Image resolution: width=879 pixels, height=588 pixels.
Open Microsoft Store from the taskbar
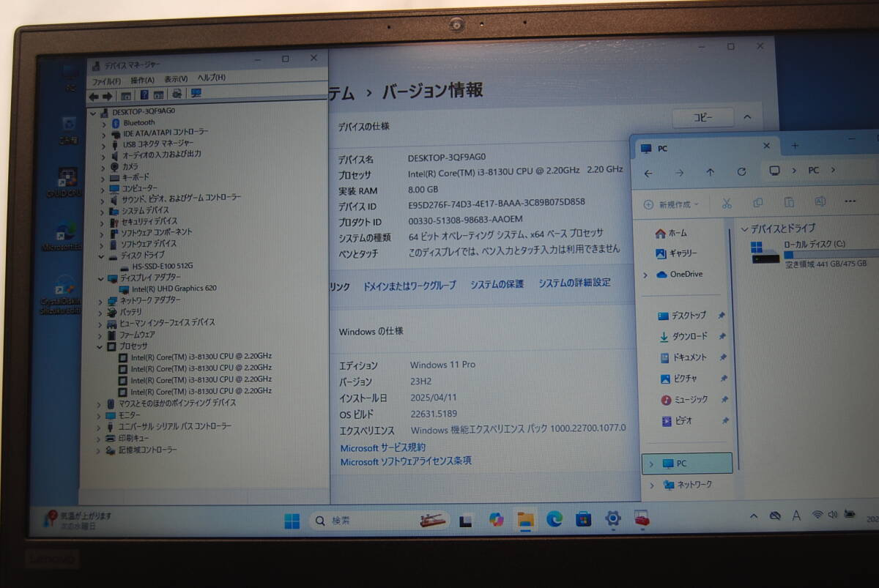pos(584,518)
